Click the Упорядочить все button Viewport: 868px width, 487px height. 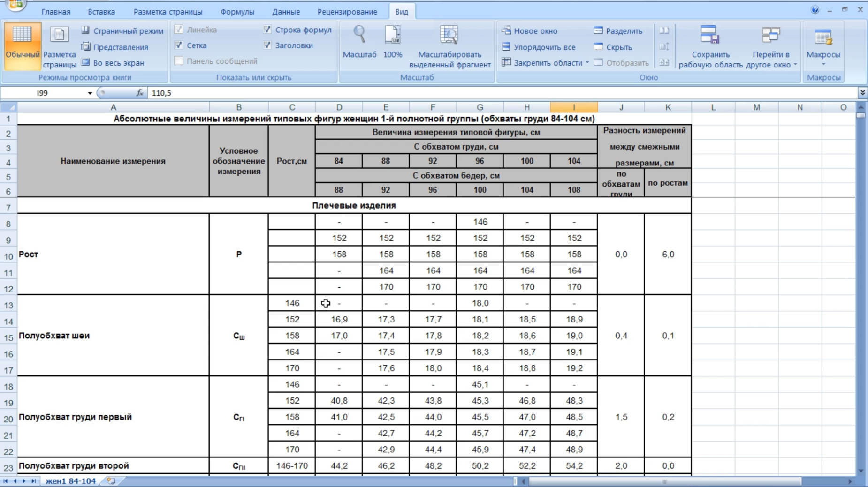(539, 47)
